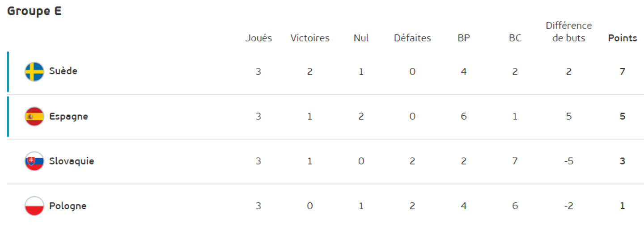Click the BC column header
The width and height of the screenshot is (644, 227).
pos(515,38)
